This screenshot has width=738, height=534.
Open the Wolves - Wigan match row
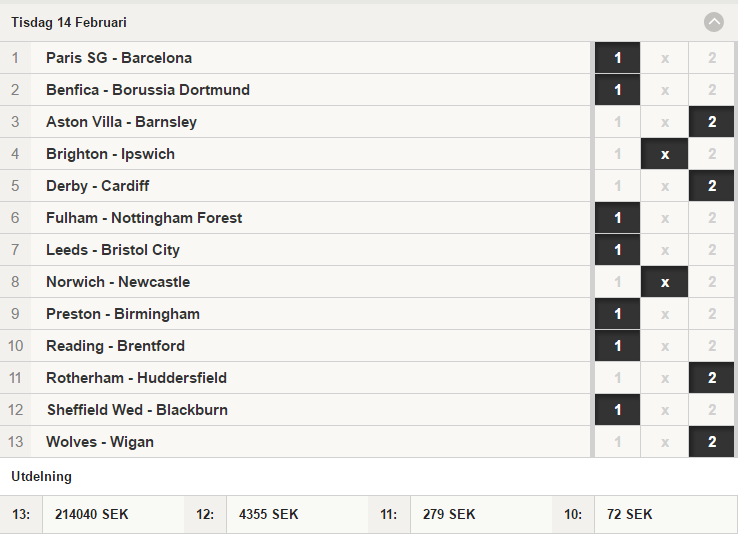tap(295, 442)
